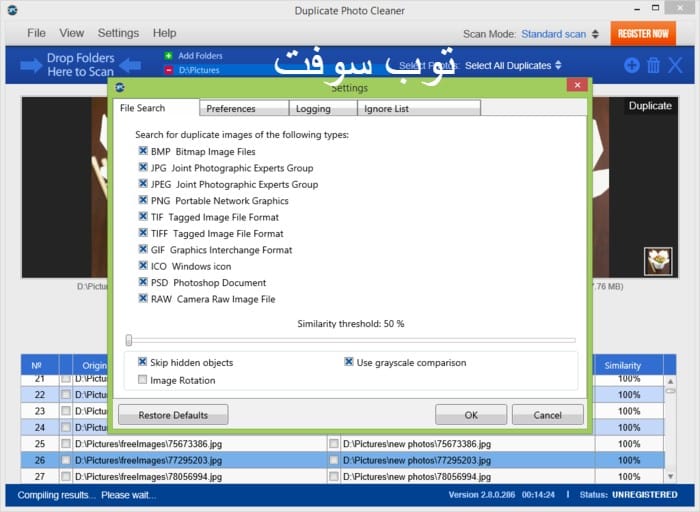Click the Settings dialog logo icon
700x512 pixels.
[x=120, y=87]
